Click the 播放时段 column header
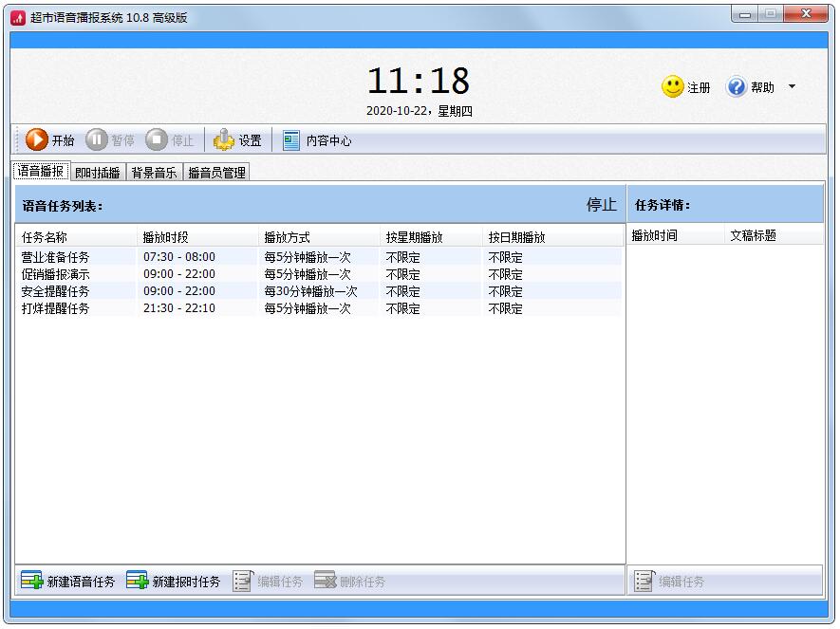This screenshot has height=629, width=840. [x=197, y=236]
